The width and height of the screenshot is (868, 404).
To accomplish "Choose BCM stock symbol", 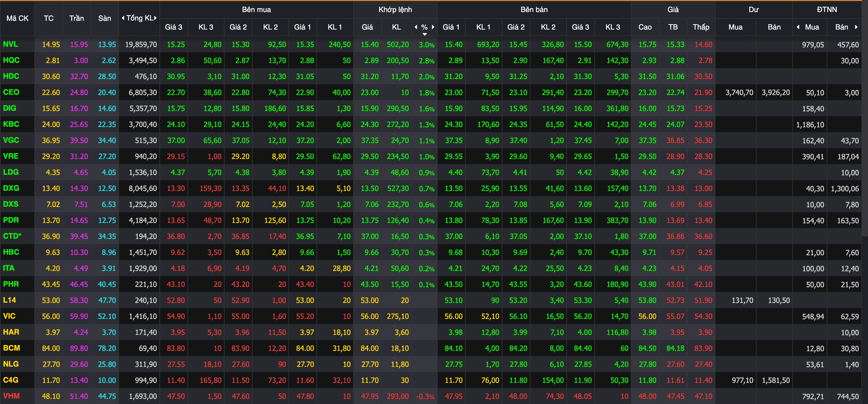I will pos(11,348).
